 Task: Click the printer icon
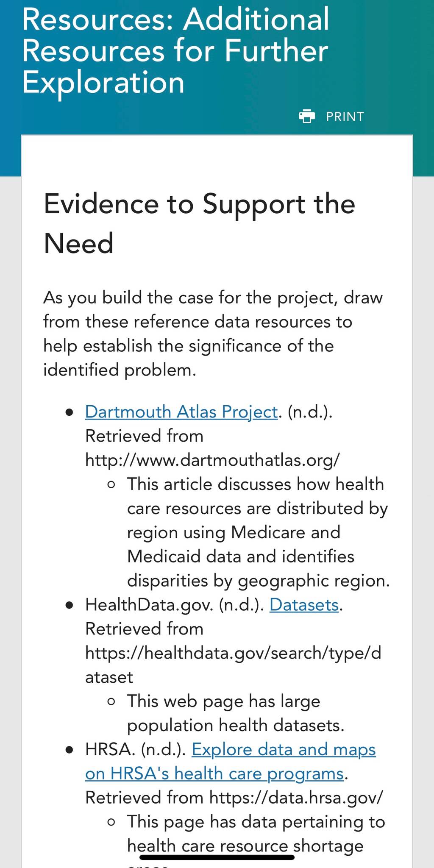[x=307, y=116]
